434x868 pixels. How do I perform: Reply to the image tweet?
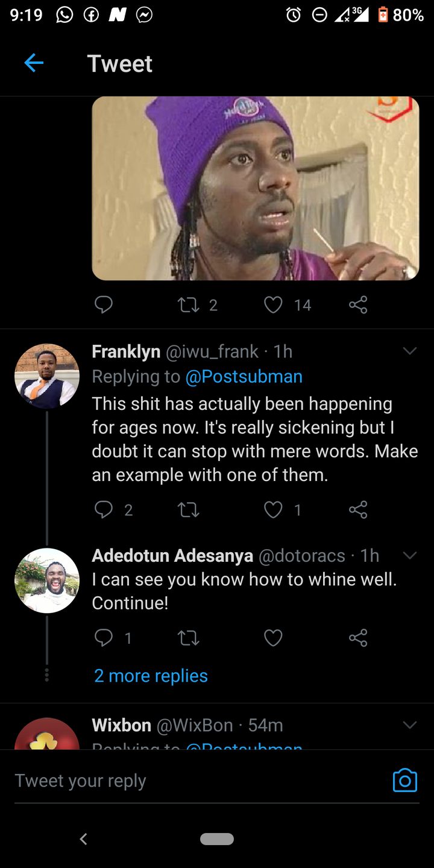click(104, 305)
